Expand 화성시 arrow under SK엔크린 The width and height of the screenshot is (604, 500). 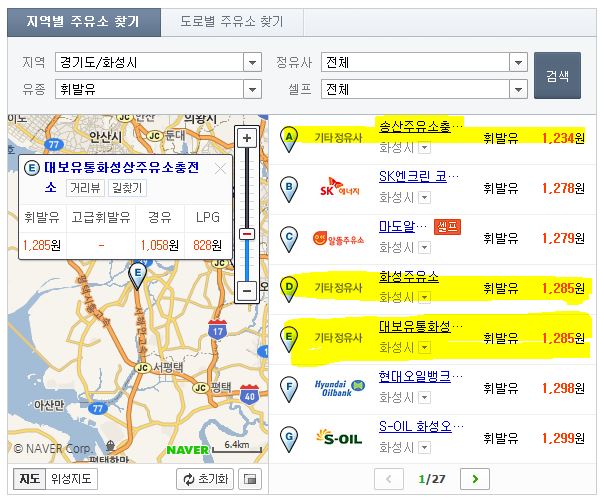(424, 198)
